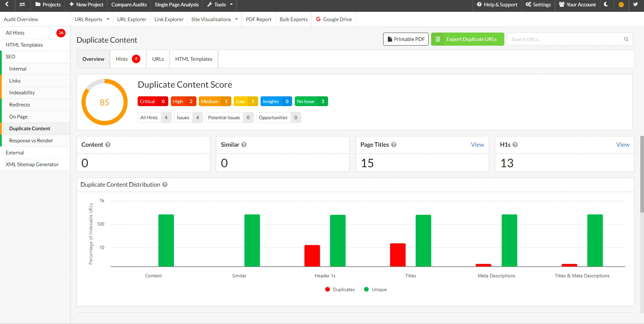Click the sidebar collapse icon

coord(22,5)
